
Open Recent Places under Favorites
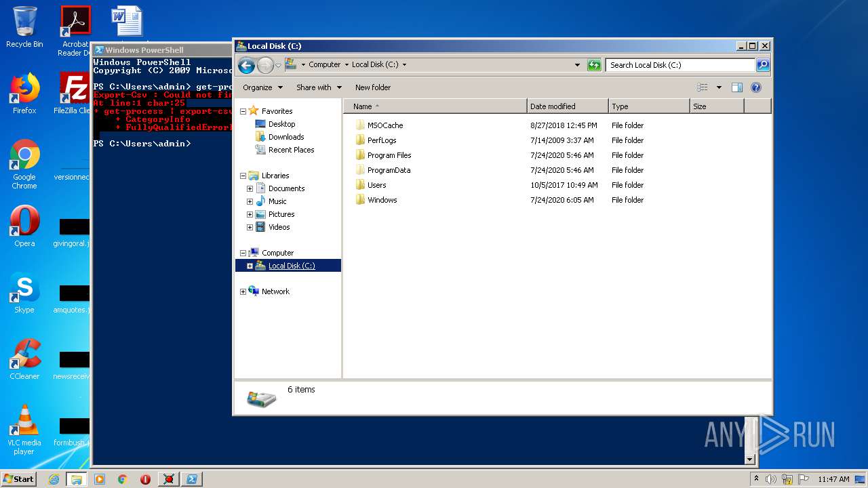[x=291, y=150]
